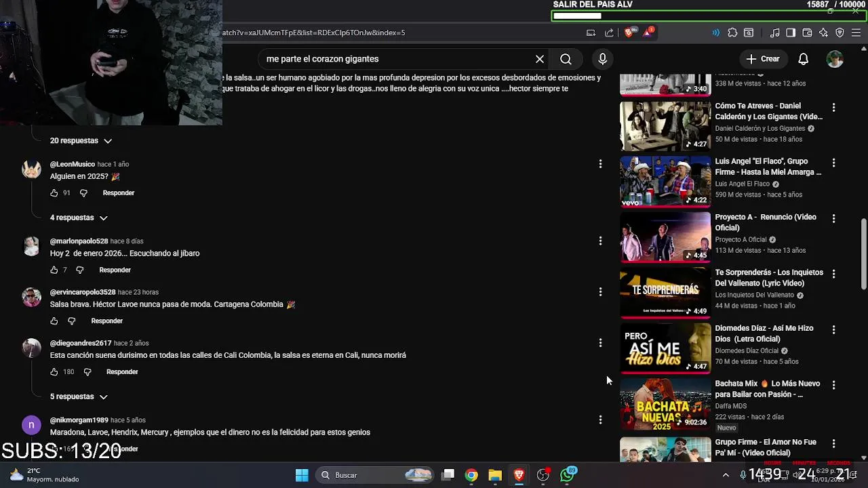This screenshot has height=488, width=868.
Task: Install the page as an app from the address bar
Action: 591,33
